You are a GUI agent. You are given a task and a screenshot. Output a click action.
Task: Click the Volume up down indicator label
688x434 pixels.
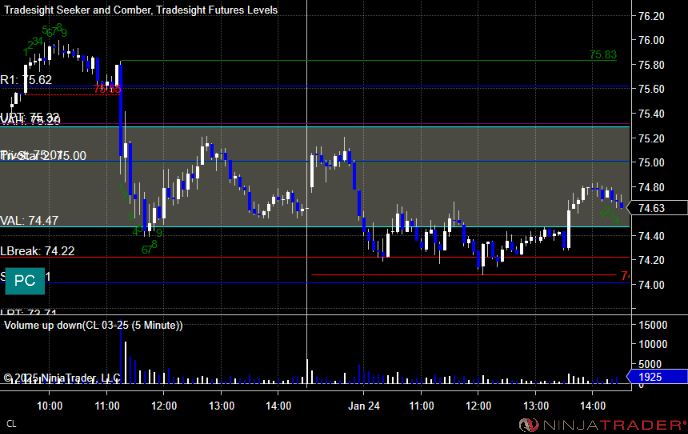pyautogui.click(x=93, y=326)
